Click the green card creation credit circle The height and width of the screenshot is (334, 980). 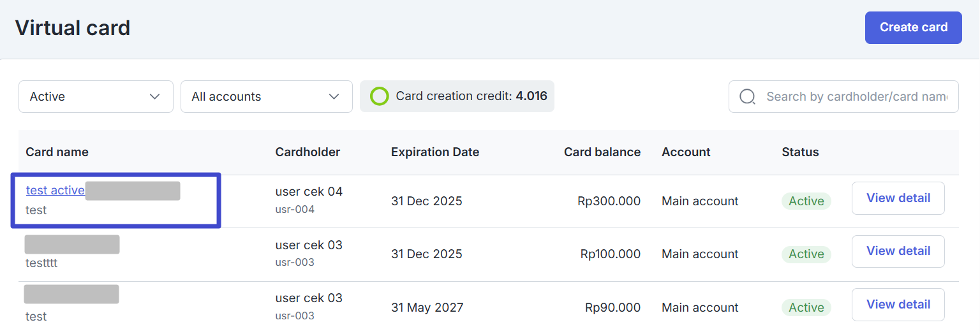coord(380,97)
